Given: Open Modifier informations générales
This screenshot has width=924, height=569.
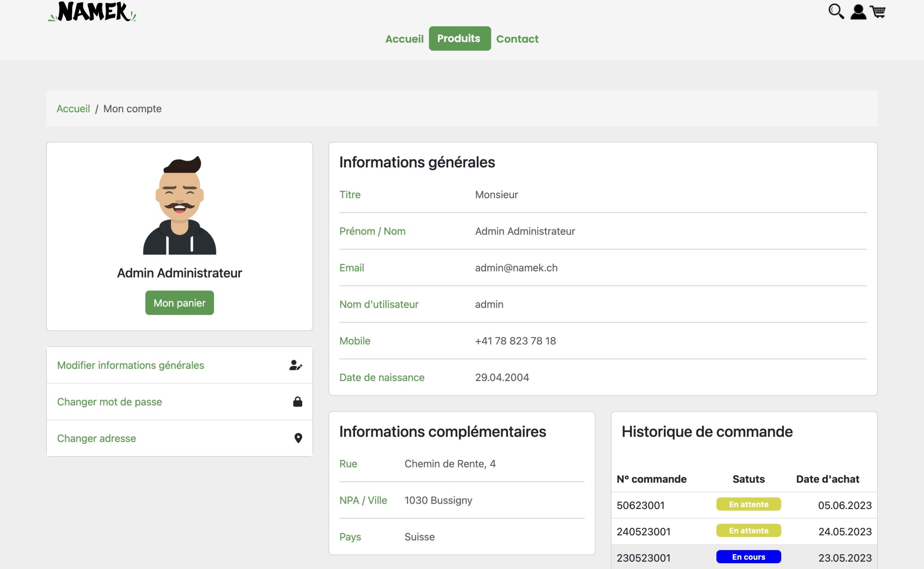Looking at the screenshot, I should coord(130,365).
